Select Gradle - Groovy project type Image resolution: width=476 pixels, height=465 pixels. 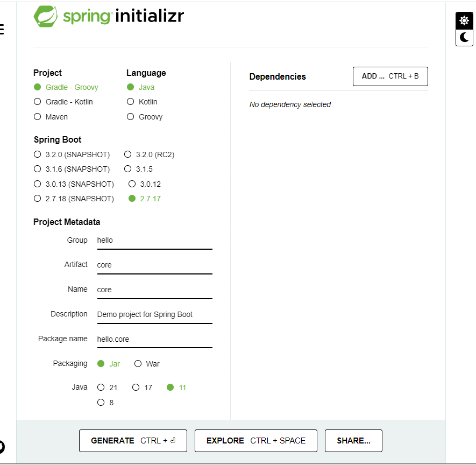[66, 87]
